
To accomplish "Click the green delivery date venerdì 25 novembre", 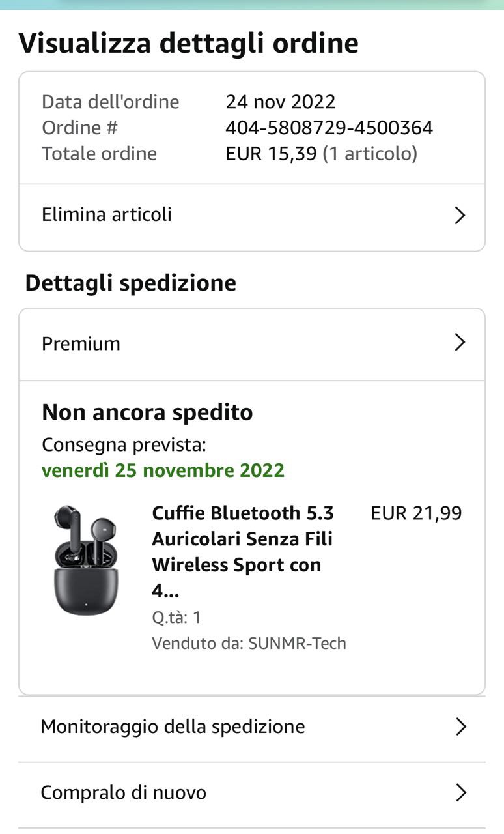I will pos(163,470).
